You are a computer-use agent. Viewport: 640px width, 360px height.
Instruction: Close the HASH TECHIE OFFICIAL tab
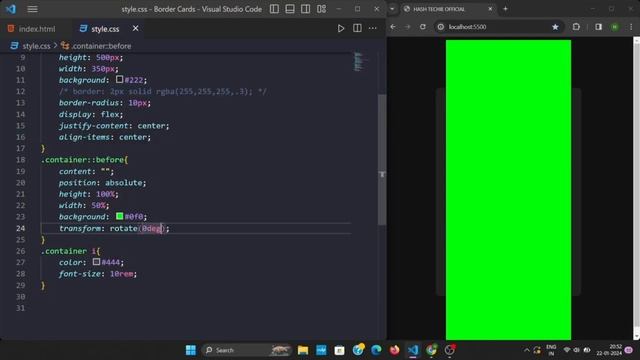490,9
